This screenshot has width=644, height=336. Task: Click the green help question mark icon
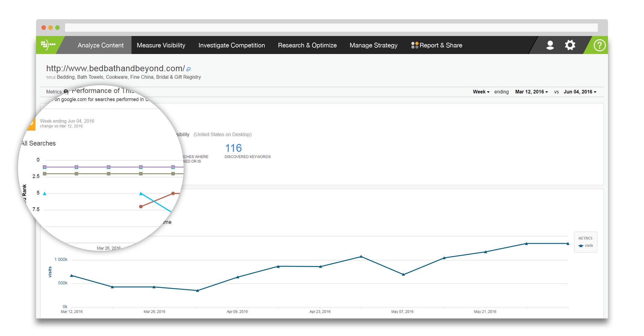click(x=599, y=45)
